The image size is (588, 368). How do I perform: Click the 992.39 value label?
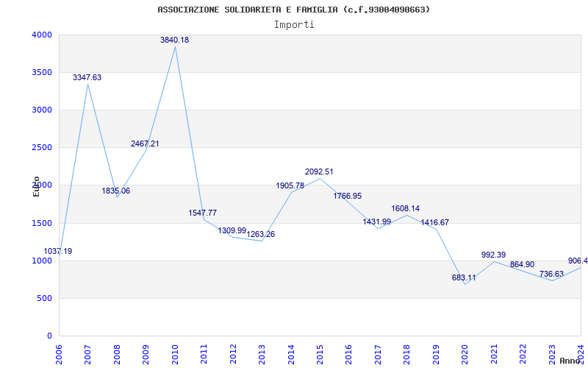(x=493, y=255)
